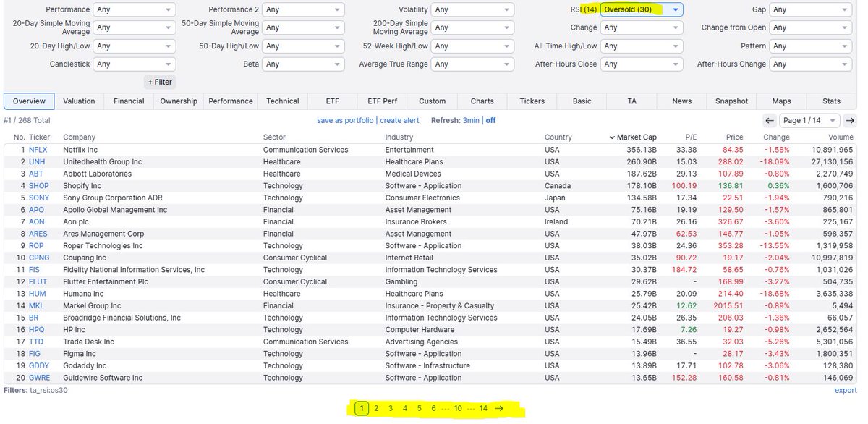Expand 200-Day Simple Moving Average dropdown
868x424 pixels.
[473, 27]
